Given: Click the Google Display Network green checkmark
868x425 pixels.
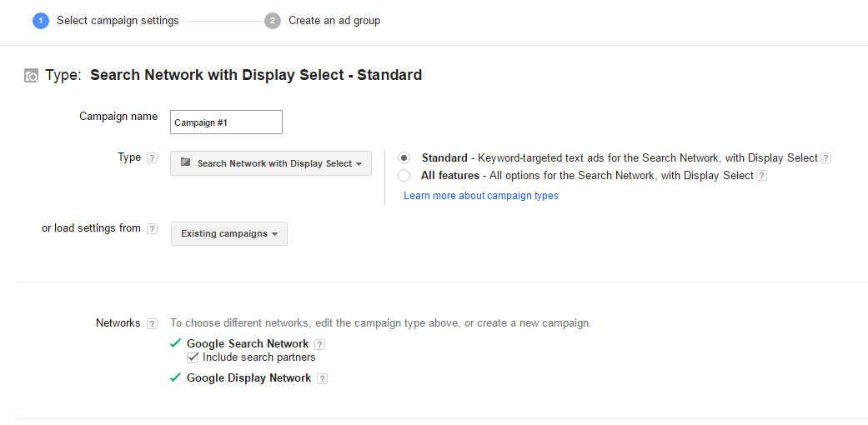Looking at the screenshot, I should [x=175, y=377].
